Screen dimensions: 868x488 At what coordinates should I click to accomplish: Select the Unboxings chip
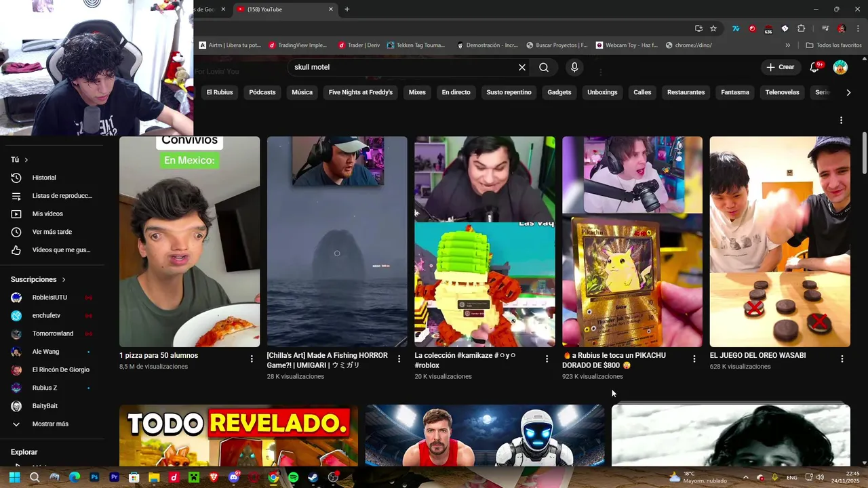pyautogui.click(x=602, y=92)
